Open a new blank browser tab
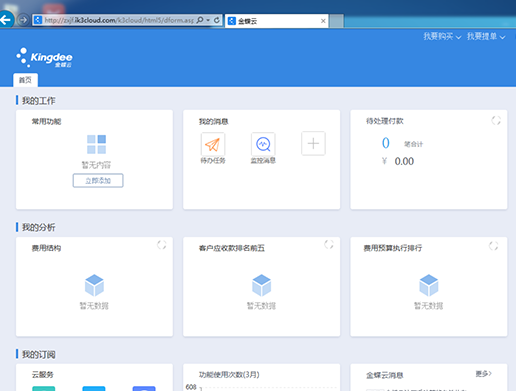The height and width of the screenshot is (391, 516). [337, 21]
